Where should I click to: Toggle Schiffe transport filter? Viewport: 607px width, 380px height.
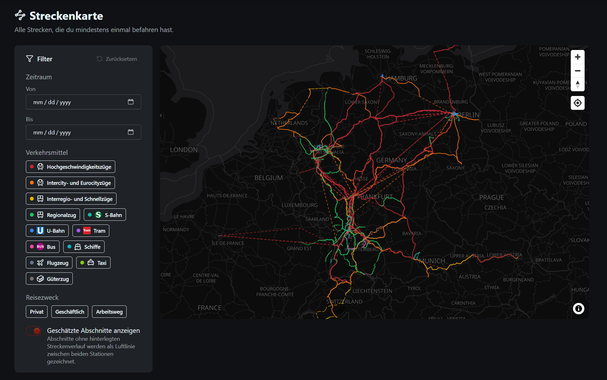pyautogui.click(x=84, y=246)
